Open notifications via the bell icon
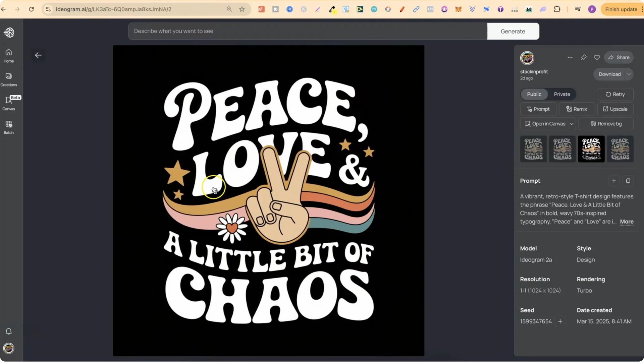 click(8, 331)
